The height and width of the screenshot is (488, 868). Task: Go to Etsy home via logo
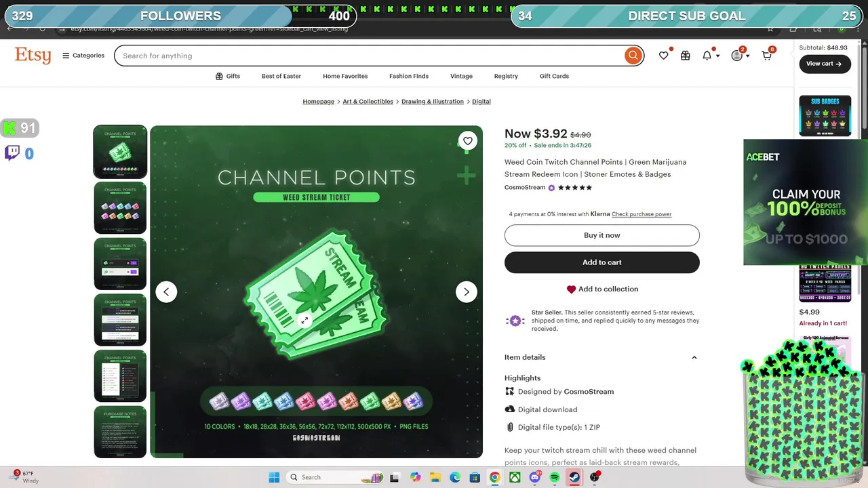coord(33,56)
